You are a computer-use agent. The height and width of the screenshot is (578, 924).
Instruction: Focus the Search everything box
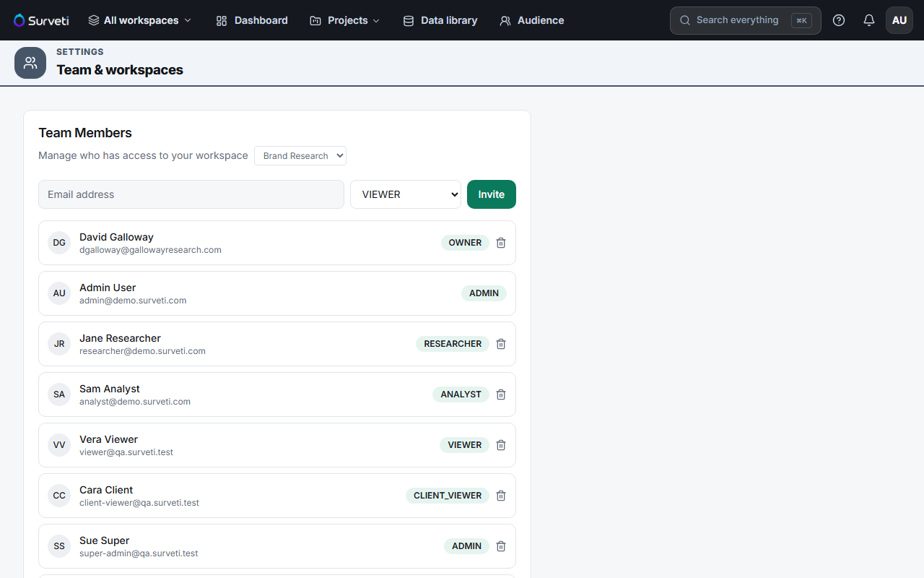tap(746, 20)
